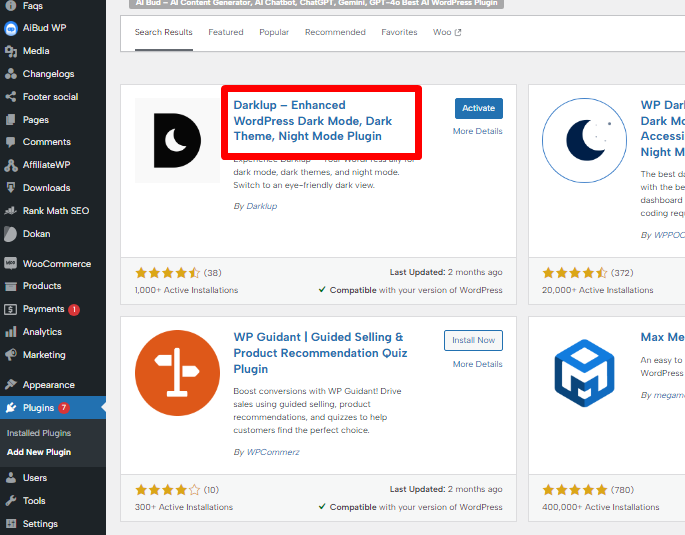The image size is (685, 535).
Task: Open the Darklup plugin title link
Action: pos(313,121)
